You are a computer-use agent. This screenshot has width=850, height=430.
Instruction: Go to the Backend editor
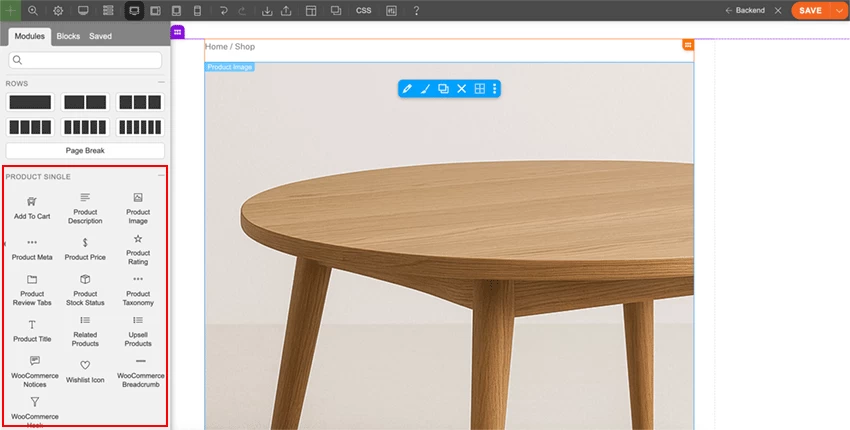[x=745, y=10]
